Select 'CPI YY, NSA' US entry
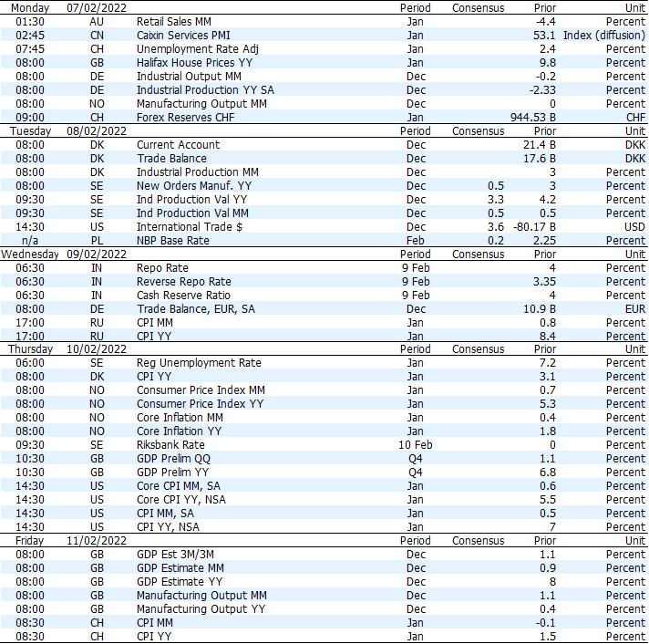 [168, 526]
